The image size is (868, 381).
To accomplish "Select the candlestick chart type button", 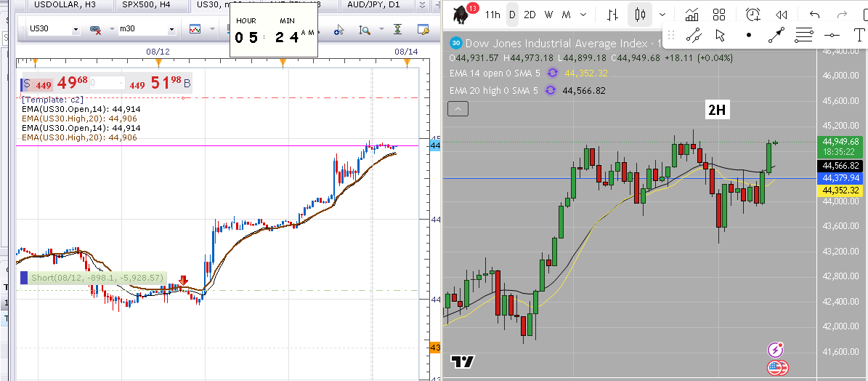I will click(x=640, y=15).
